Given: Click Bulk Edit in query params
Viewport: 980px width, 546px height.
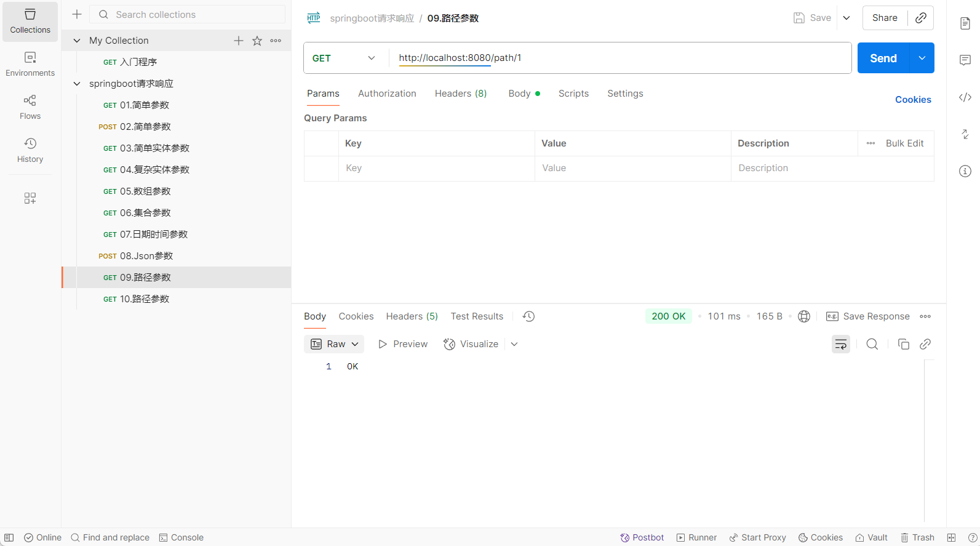Looking at the screenshot, I should [x=904, y=143].
